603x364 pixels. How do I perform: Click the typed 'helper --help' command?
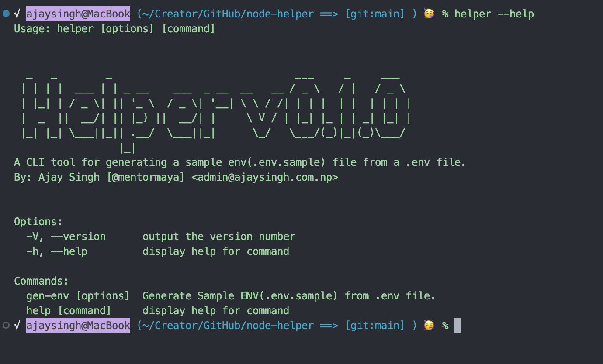494,14
